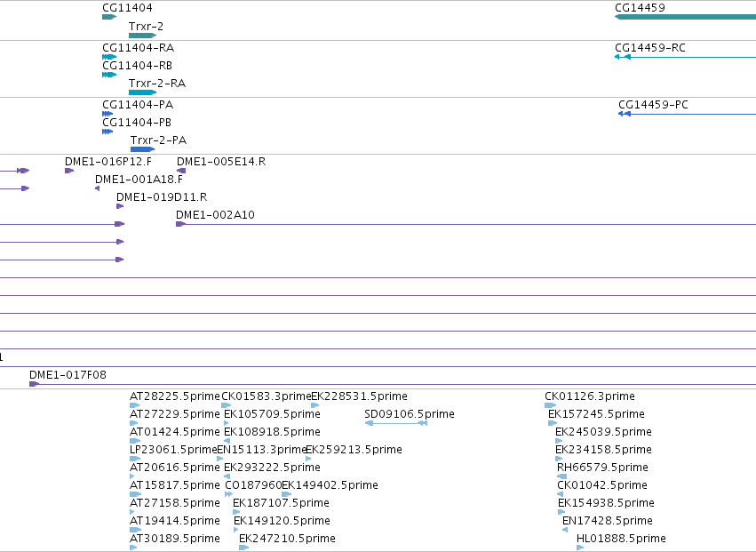Click the EK149120.5prime EST label
The height and width of the screenshot is (552, 756).
tap(282, 521)
